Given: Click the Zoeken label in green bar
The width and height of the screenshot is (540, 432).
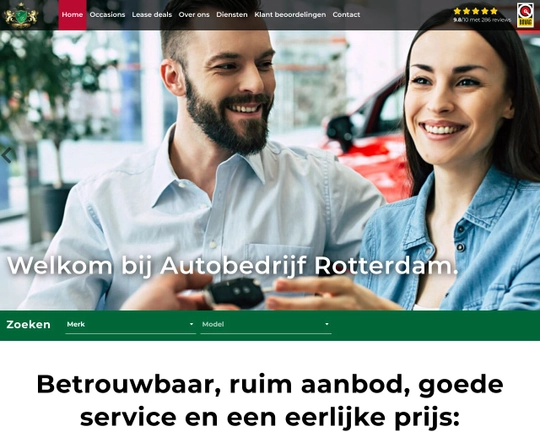Looking at the screenshot, I should (28, 325).
